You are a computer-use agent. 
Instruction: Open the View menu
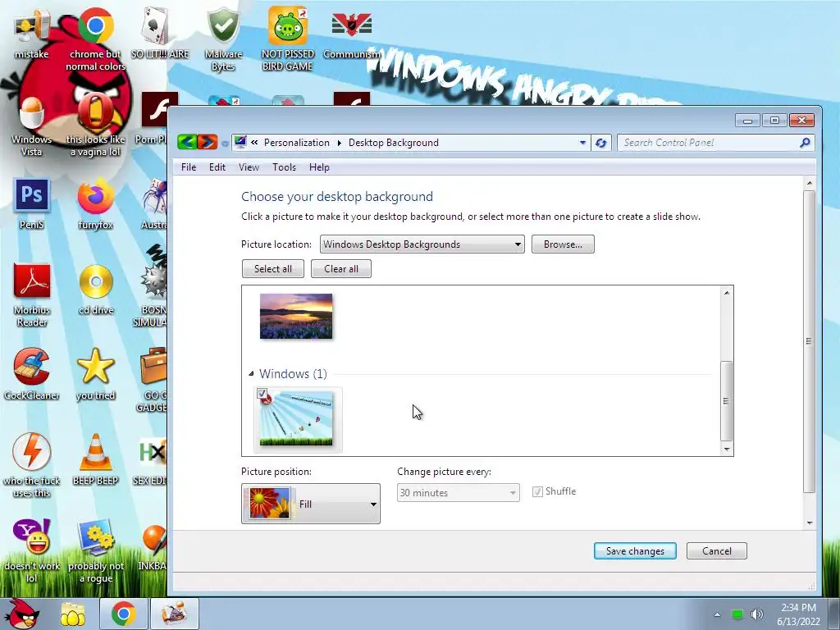249,167
